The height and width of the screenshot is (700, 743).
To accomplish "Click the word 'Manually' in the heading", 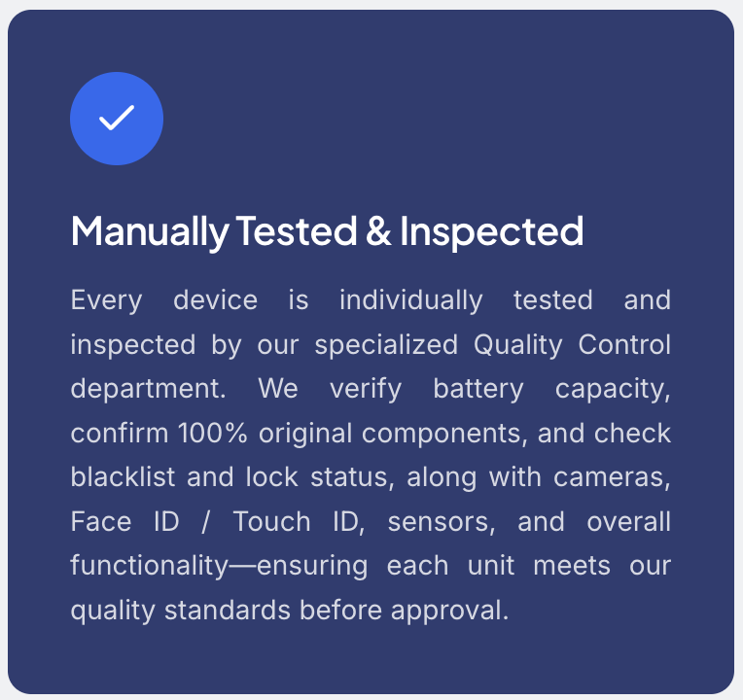I will pyautogui.click(x=149, y=231).
